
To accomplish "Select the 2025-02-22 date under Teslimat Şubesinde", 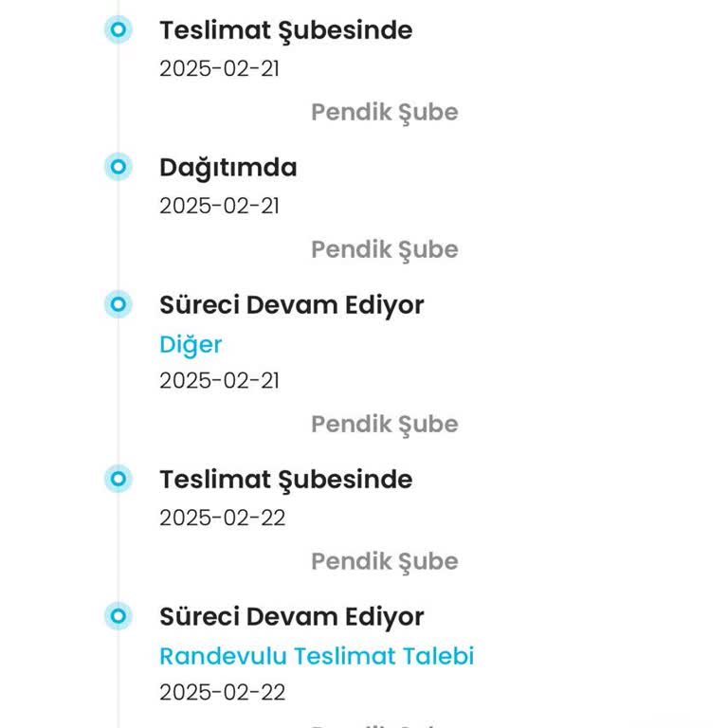I will click(222, 518).
